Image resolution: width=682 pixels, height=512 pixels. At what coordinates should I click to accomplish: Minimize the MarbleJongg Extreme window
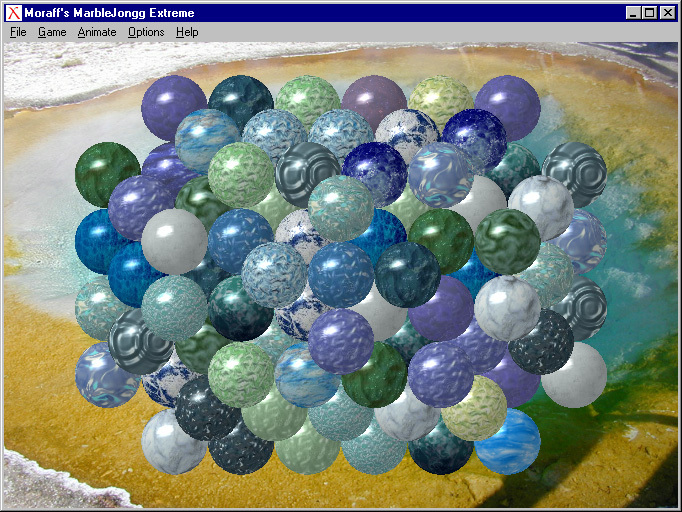coord(634,13)
